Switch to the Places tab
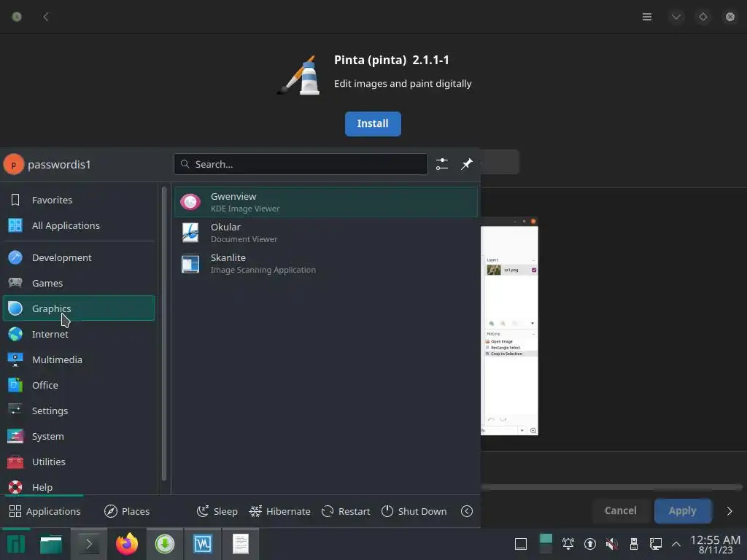This screenshot has width=747, height=560. coord(127,511)
